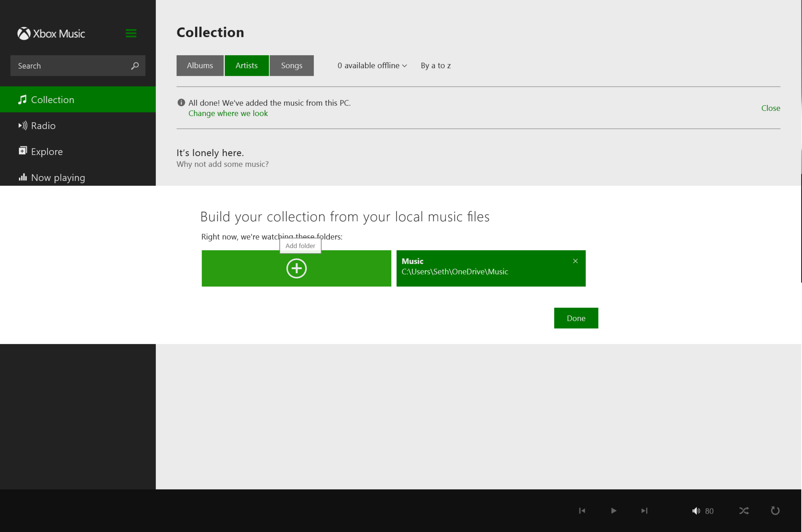Click the volume speaker icon
The height and width of the screenshot is (532, 802).
tap(695, 510)
